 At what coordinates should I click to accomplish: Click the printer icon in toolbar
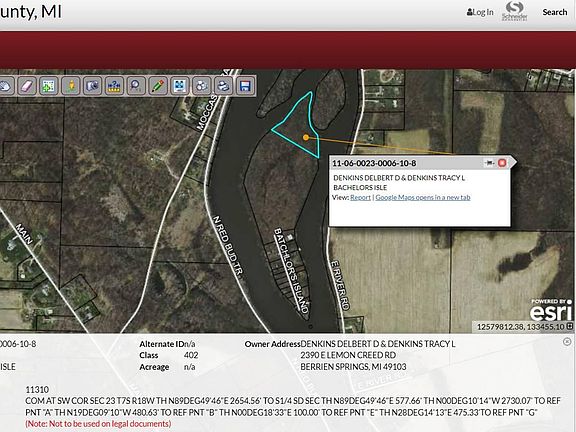(223, 86)
